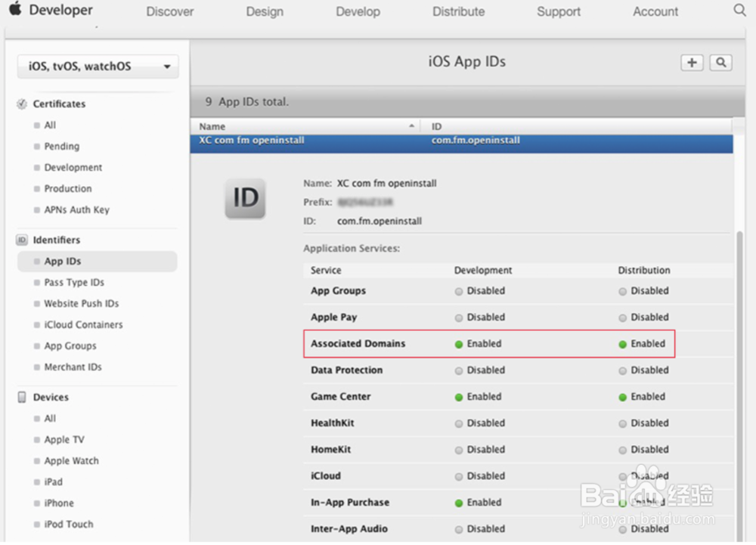Open the Design menu
756x545 pixels.
pyautogui.click(x=265, y=11)
